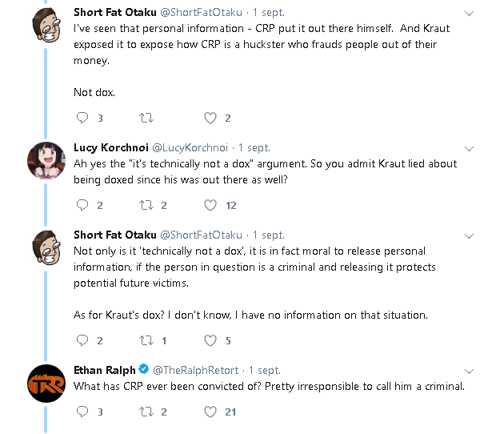Screen dimensions: 504x434
Task: Open the 1 sept. timestamp on Ethan Ralph's tweet
Action: coord(265,370)
